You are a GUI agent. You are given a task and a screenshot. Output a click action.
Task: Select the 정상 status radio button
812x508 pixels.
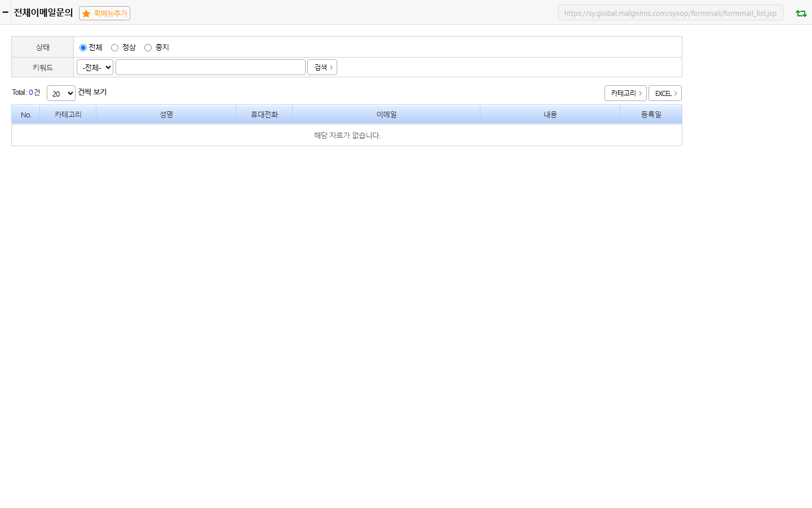(114, 47)
